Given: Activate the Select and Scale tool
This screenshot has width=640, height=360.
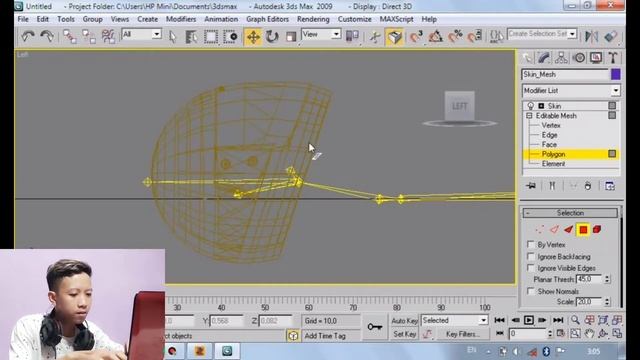Looking at the screenshot, I should coord(291,37).
